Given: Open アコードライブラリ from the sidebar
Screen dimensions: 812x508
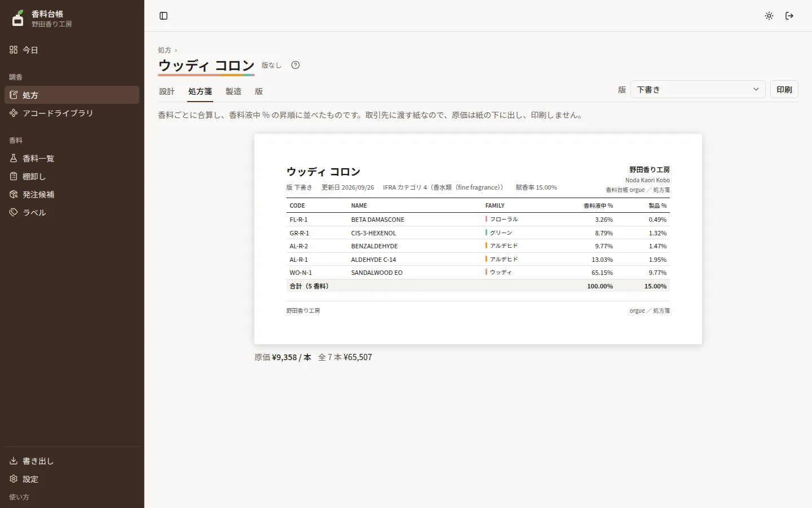Looking at the screenshot, I should tap(72, 113).
